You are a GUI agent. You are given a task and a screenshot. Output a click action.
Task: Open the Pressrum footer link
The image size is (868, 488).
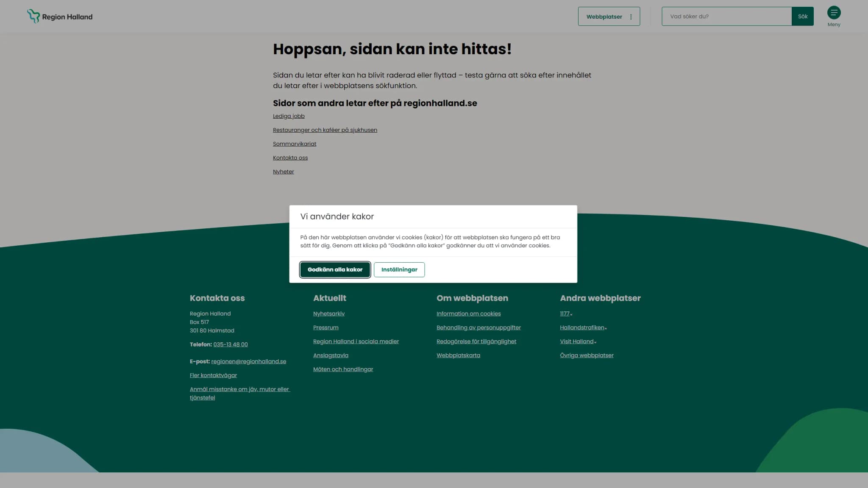coord(325,328)
